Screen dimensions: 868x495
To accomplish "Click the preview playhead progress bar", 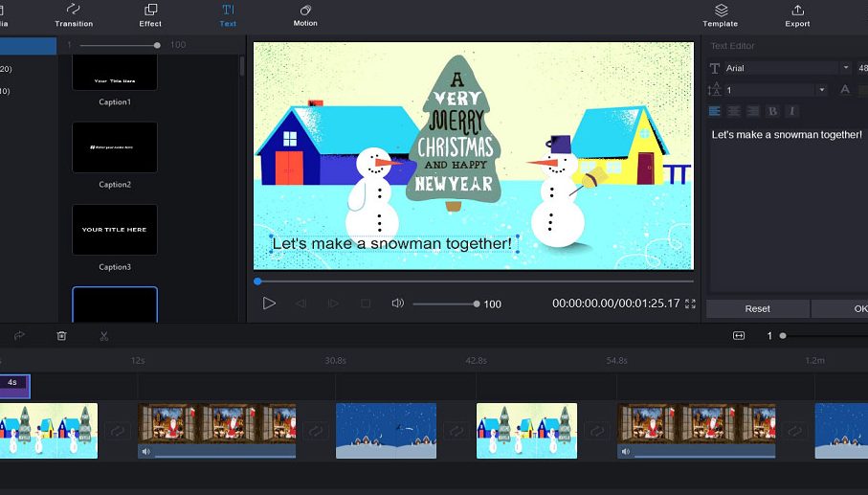I will (475, 281).
